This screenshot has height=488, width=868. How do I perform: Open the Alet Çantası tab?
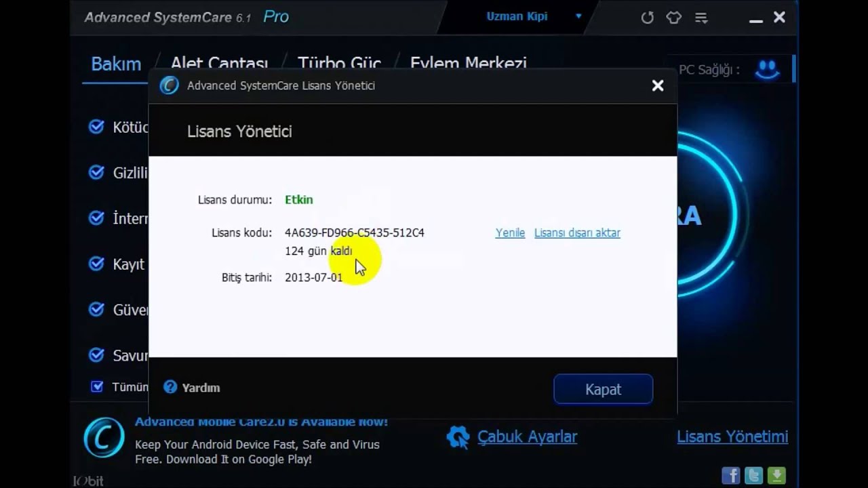(x=219, y=64)
